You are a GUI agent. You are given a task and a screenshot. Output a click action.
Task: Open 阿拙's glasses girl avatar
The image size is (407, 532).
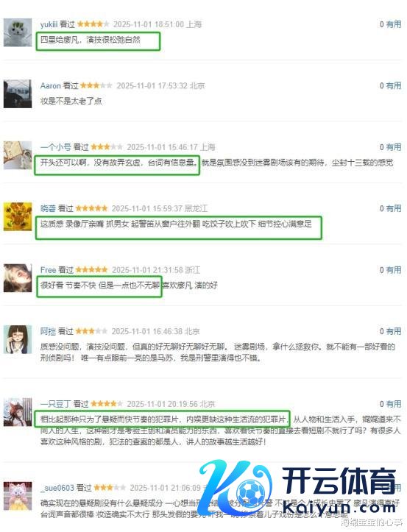(18, 340)
